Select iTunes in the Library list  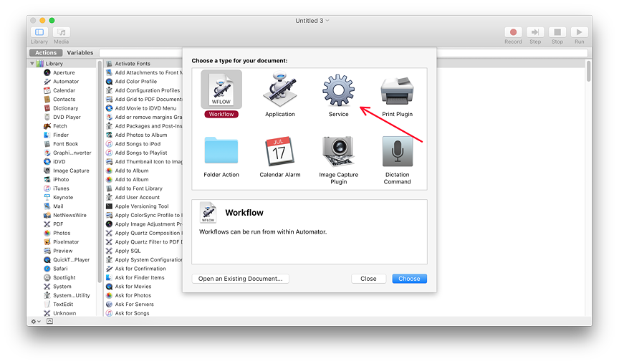coord(61,188)
